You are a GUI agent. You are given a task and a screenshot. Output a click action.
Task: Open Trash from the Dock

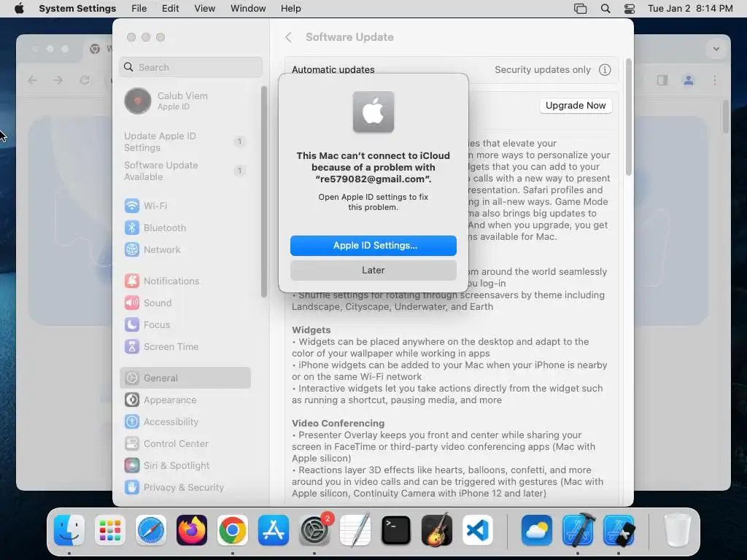tap(678, 530)
